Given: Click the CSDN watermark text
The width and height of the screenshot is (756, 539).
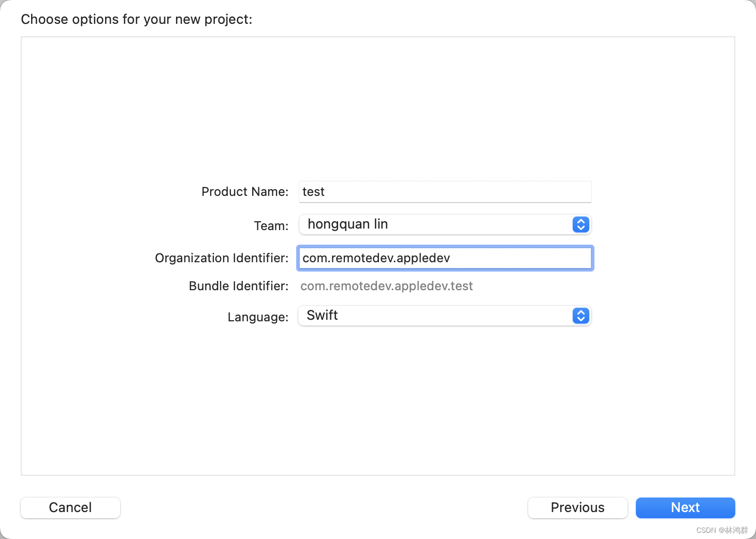Looking at the screenshot, I should click(x=722, y=530).
